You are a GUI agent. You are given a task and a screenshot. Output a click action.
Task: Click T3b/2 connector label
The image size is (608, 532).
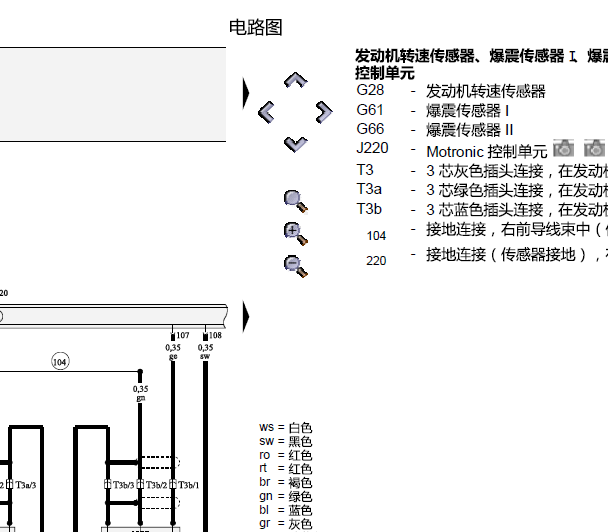tap(156, 485)
